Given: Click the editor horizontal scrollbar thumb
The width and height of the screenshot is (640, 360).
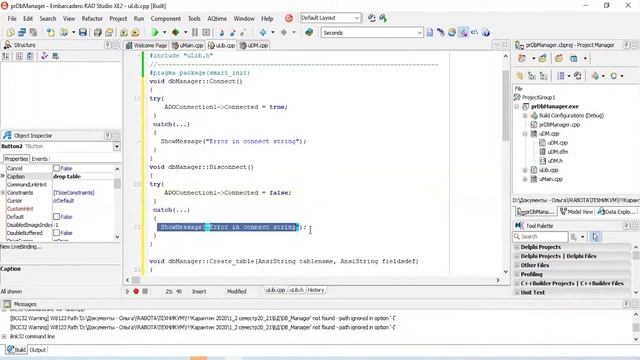Looking at the screenshot, I should (136, 280).
